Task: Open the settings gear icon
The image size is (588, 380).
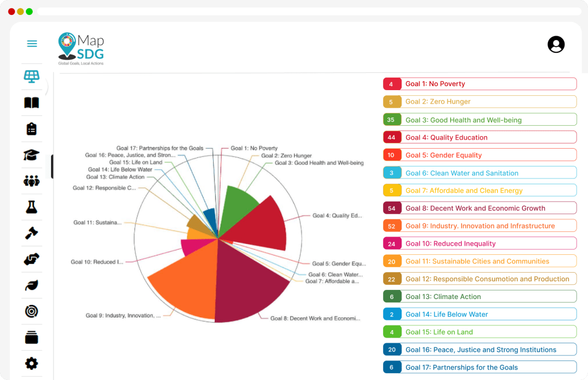Action: (32, 363)
